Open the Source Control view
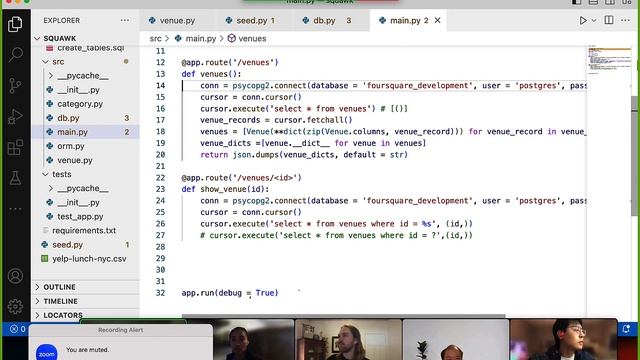Screen dimensions: 640x360 tap(15, 85)
